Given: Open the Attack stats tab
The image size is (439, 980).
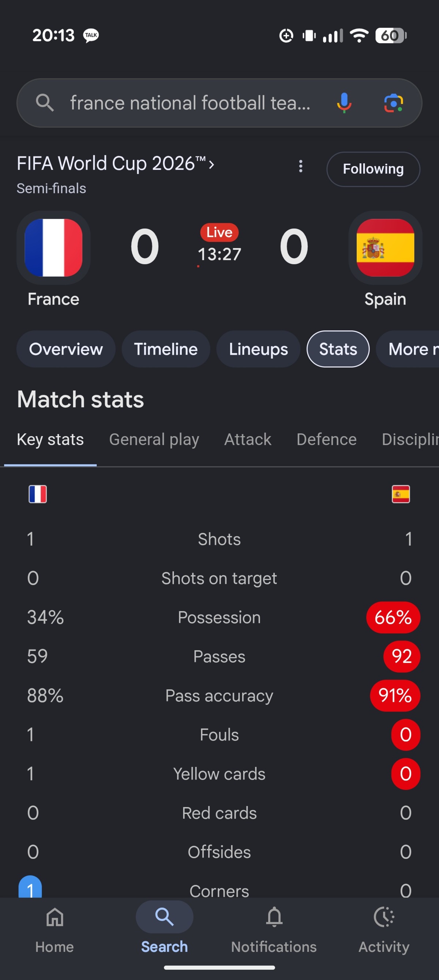Looking at the screenshot, I should pyautogui.click(x=248, y=439).
